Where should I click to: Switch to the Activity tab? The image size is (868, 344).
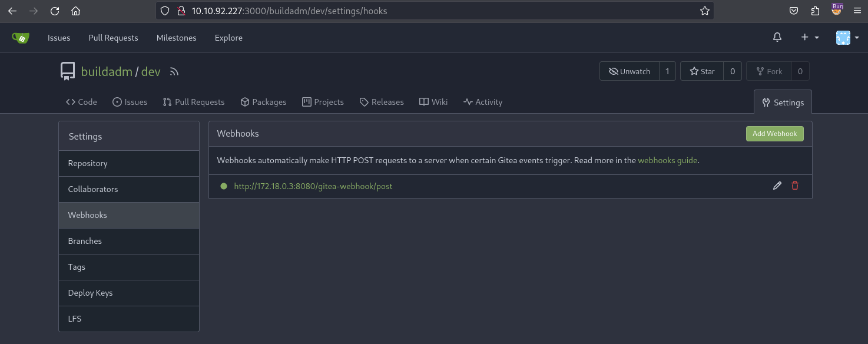coord(483,102)
